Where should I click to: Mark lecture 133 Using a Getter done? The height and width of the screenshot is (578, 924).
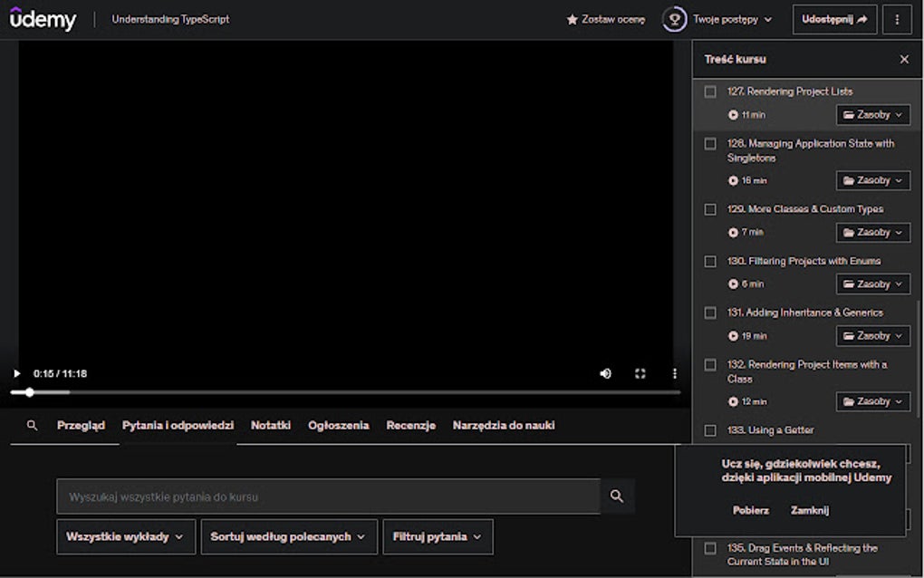710,430
